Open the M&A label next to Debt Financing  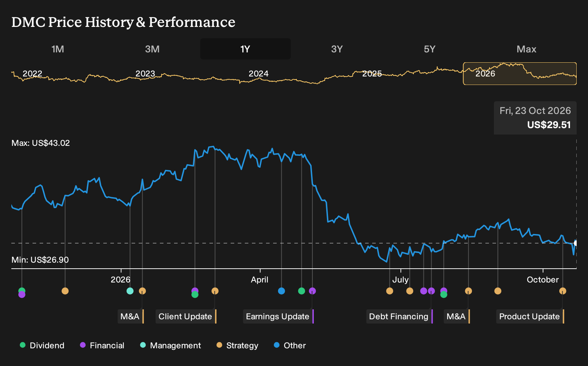[x=457, y=316]
